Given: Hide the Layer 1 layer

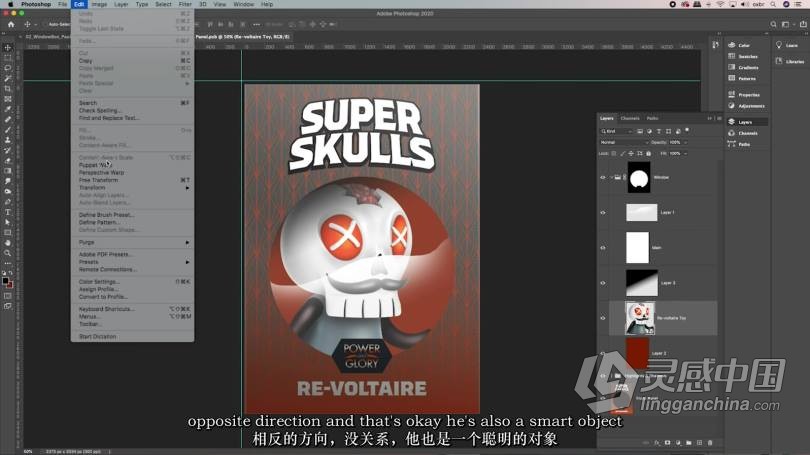Looking at the screenshot, I should [602, 212].
